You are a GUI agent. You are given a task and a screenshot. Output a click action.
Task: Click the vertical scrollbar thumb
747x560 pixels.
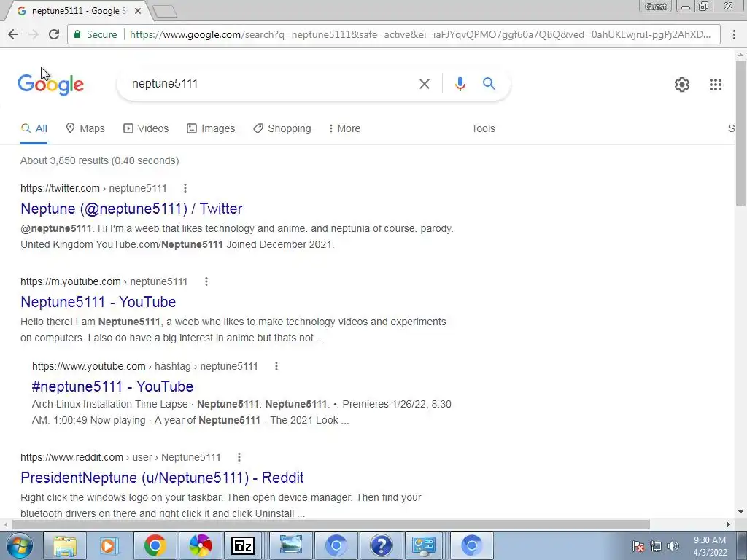(741, 133)
